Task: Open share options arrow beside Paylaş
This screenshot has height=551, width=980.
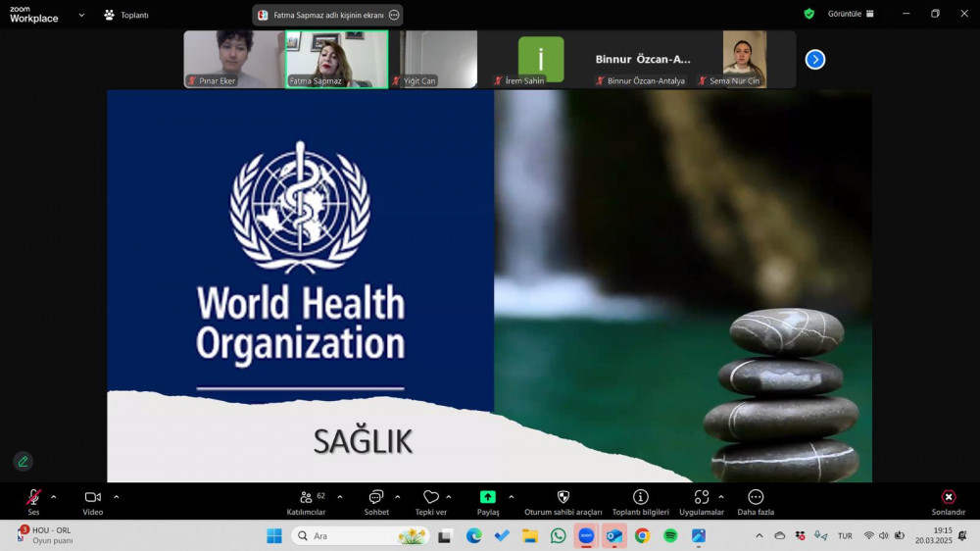Action: click(512, 497)
